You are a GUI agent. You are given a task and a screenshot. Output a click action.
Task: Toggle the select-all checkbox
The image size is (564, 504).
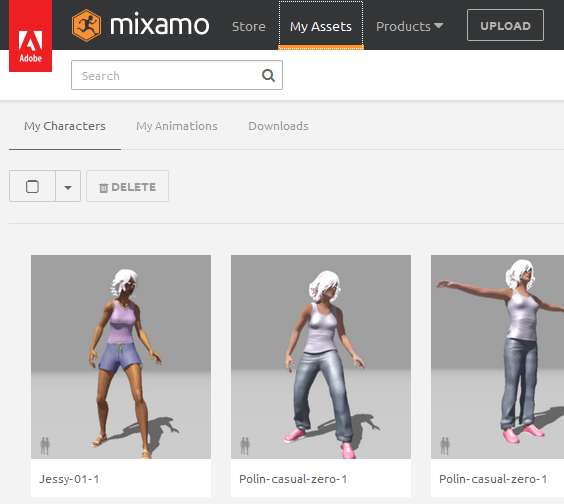point(32,186)
